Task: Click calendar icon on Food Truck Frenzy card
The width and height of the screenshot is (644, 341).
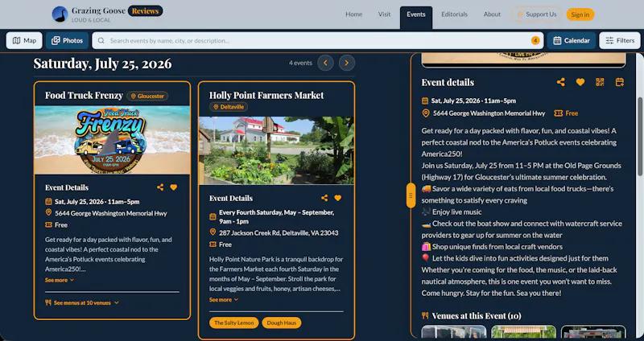Action: click(48, 202)
